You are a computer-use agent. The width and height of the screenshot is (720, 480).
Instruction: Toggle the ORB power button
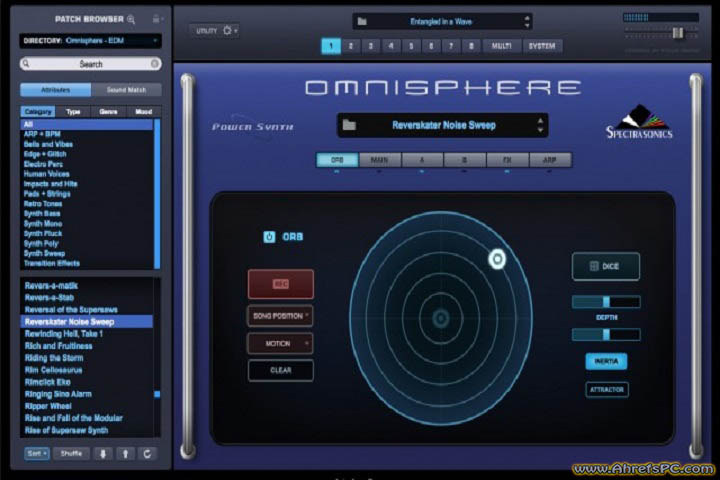tap(269, 237)
